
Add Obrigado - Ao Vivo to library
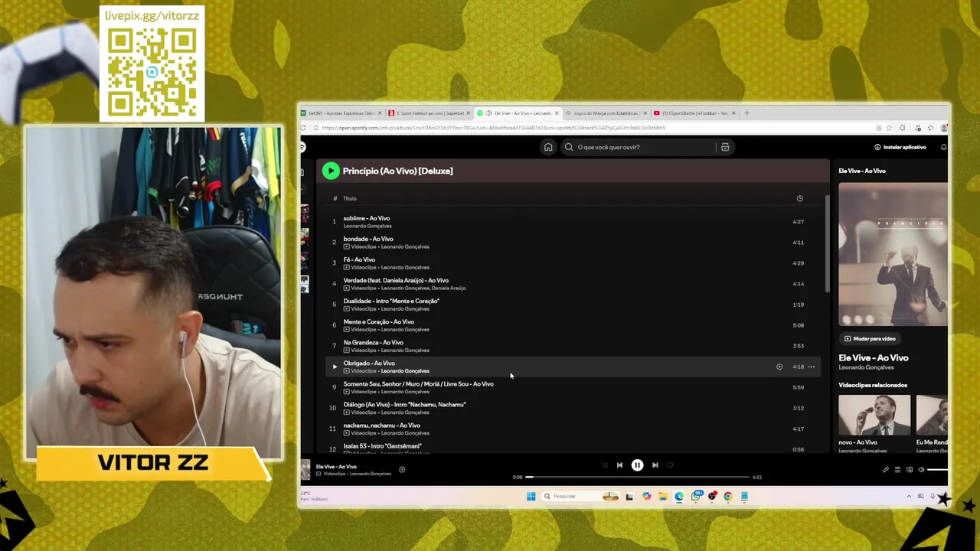[779, 367]
